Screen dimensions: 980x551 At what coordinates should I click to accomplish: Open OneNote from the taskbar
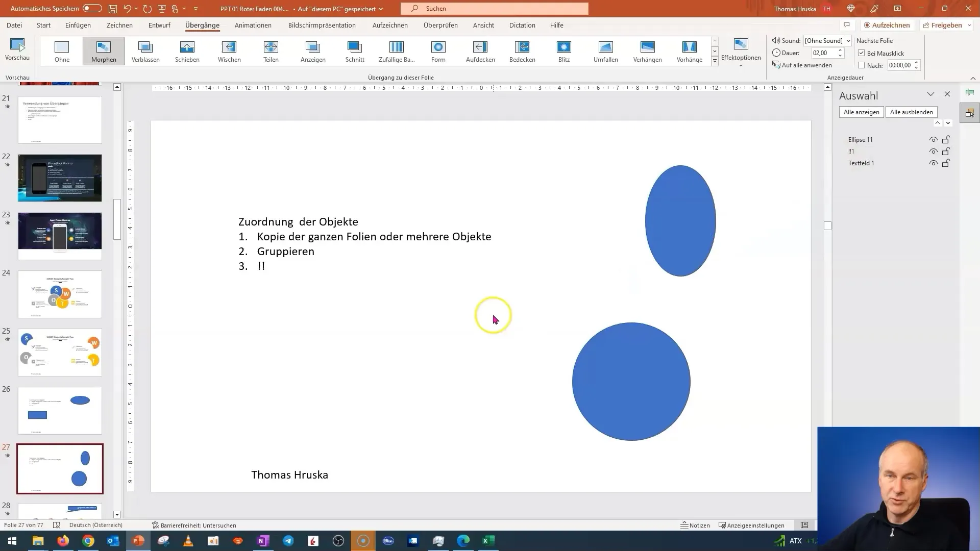tap(263, 541)
